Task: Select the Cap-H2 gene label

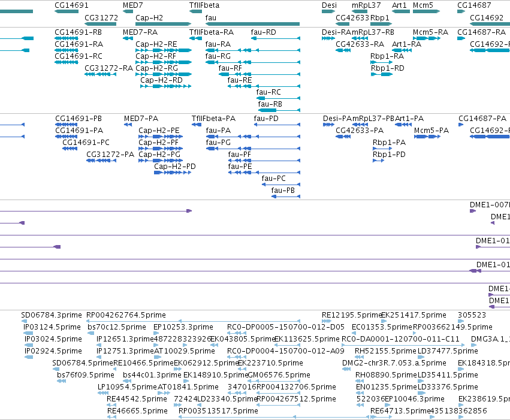Action: [x=149, y=17]
